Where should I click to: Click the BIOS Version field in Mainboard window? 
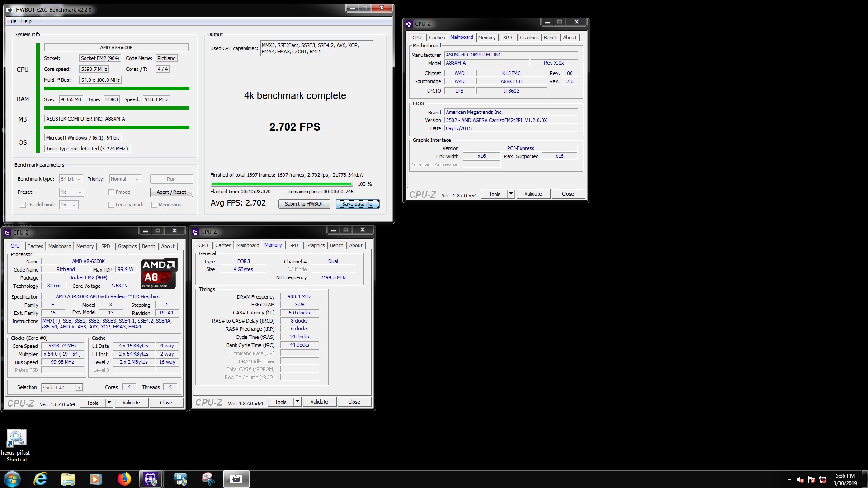point(511,120)
